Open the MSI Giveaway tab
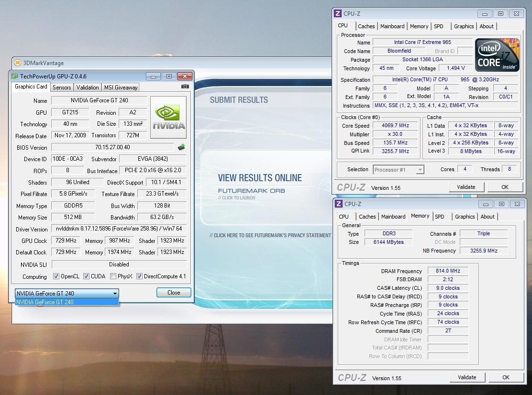Screen dimensions: 532x395 121,87
